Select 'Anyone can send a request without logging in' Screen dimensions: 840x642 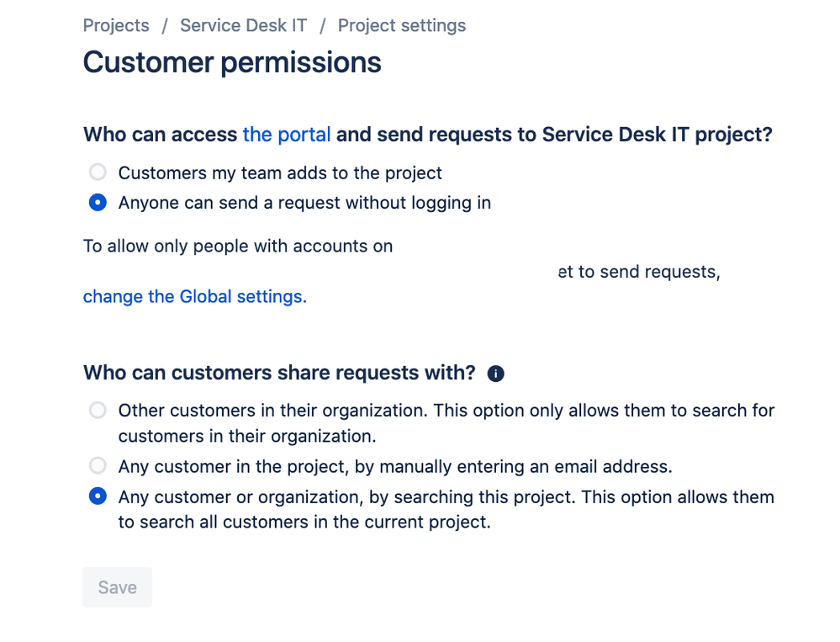pyautogui.click(x=98, y=203)
